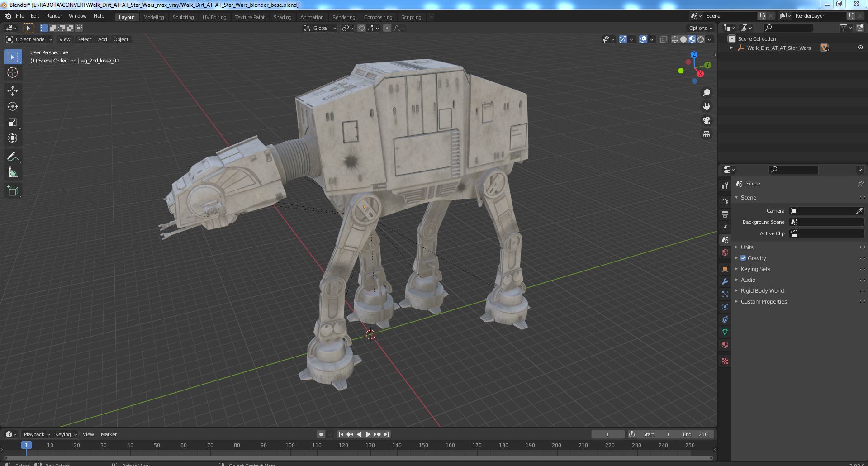Expand Walk_Dirt_AT_AT_Star_Wars collection in outliner
Image resolution: width=868 pixels, height=466 pixels.
click(732, 48)
